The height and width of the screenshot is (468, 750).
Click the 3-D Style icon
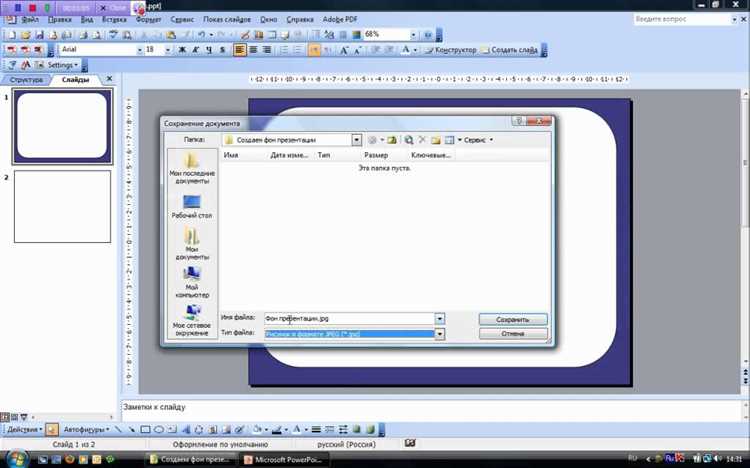click(370, 429)
